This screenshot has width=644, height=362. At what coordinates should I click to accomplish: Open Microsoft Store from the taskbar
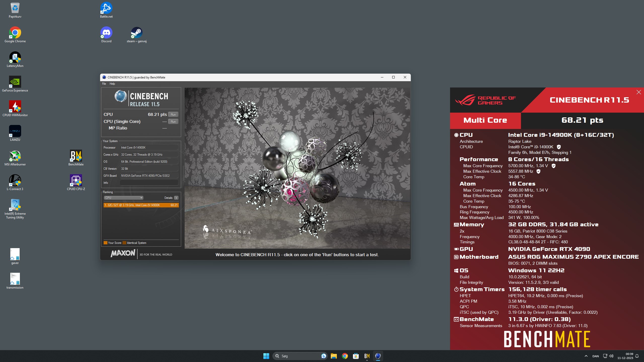356,356
